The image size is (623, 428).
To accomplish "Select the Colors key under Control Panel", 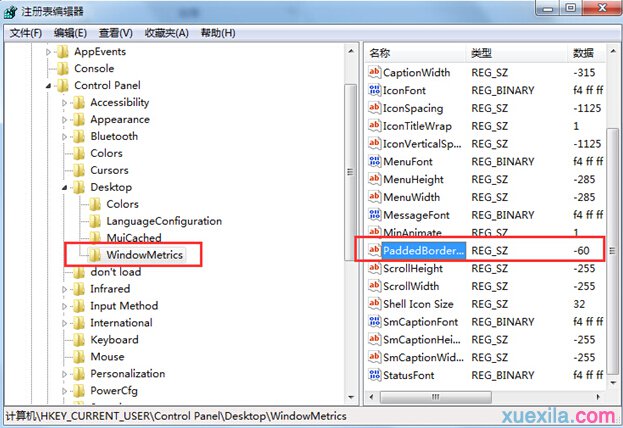I will pyautogui.click(x=106, y=153).
